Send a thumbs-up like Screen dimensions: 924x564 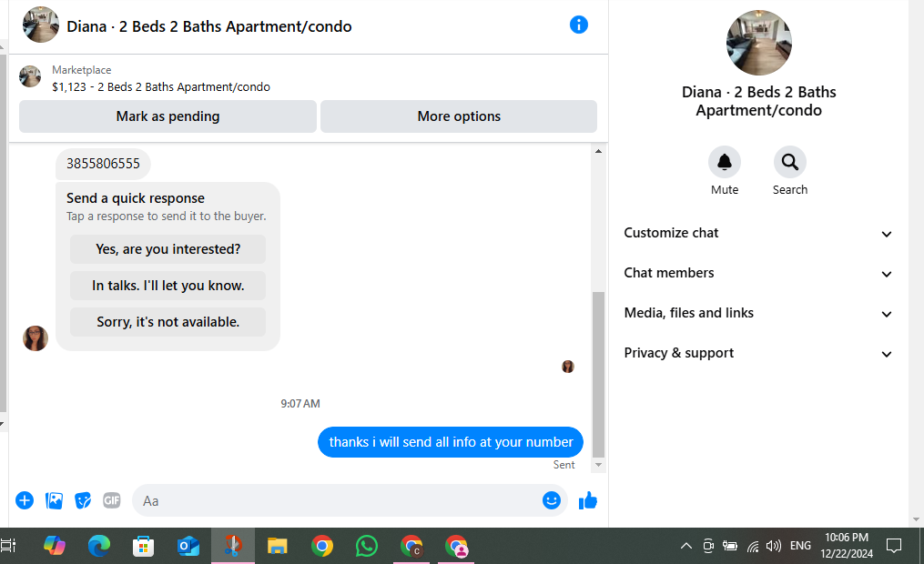coord(587,500)
